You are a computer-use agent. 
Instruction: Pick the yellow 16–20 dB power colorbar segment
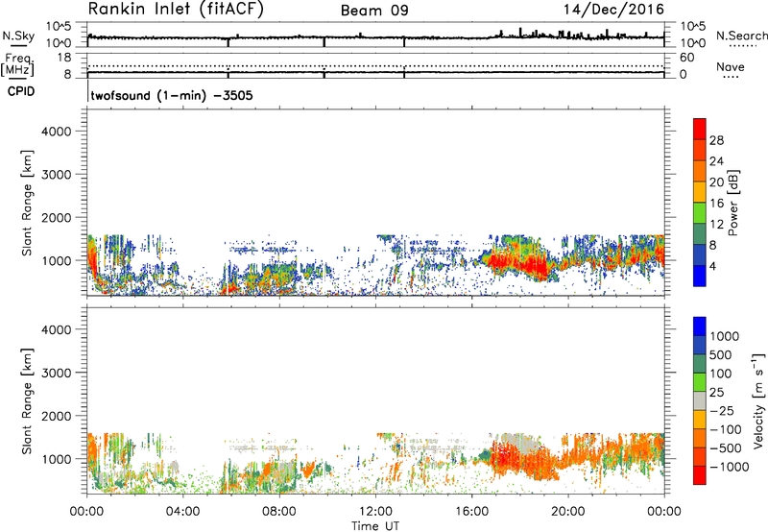point(700,192)
